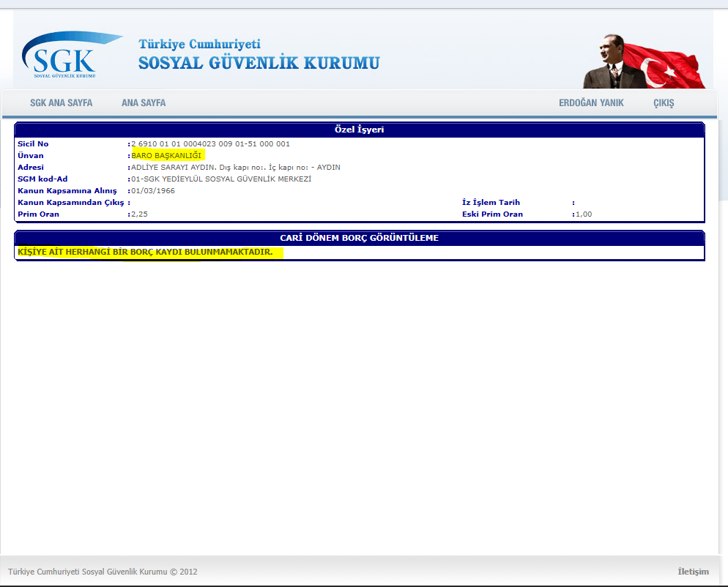
Task: Click 01-SGK YEDİEYLÜL SOSYAL GÜVENLİK MERKEZİ text
Action: coord(221,179)
